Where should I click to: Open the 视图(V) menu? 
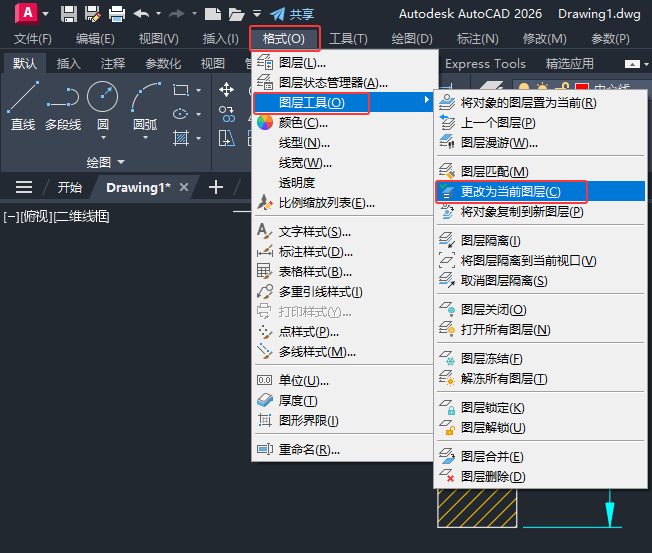[158, 39]
